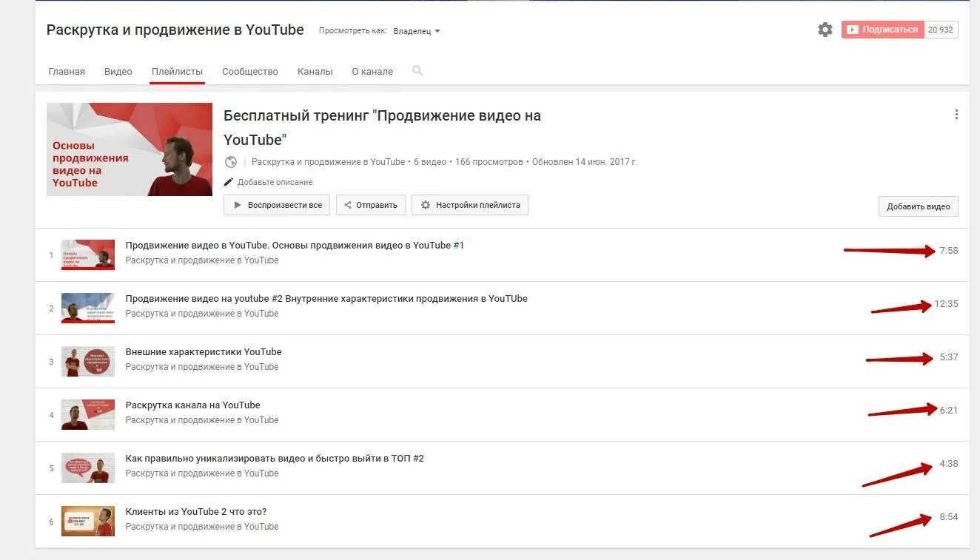
Task: Open thumbnail of 'Клиенты из YouTube 2' video
Action: point(88,521)
